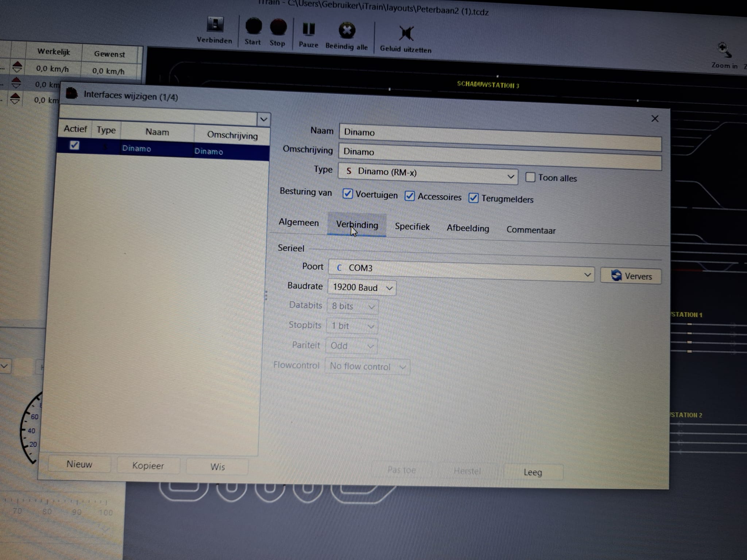The width and height of the screenshot is (747, 560).
Task: Click the speedometer gauge
Action: pyautogui.click(x=31, y=427)
